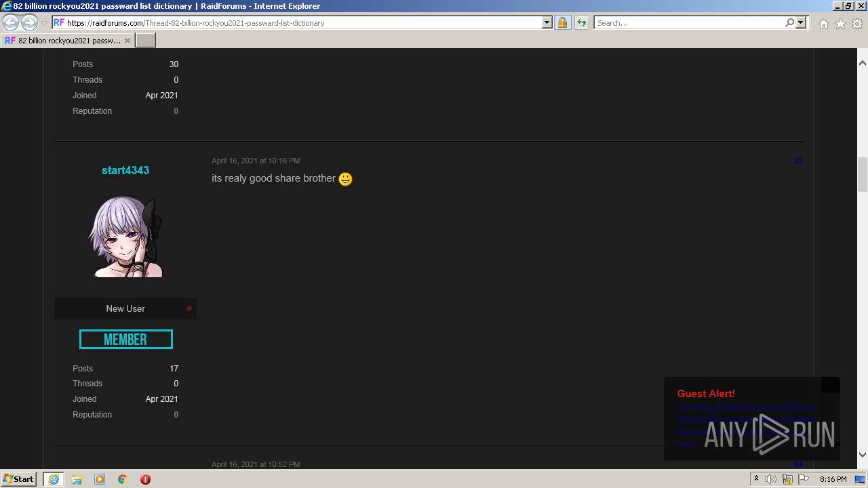Expand the search provider dropdown

(801, 22)
